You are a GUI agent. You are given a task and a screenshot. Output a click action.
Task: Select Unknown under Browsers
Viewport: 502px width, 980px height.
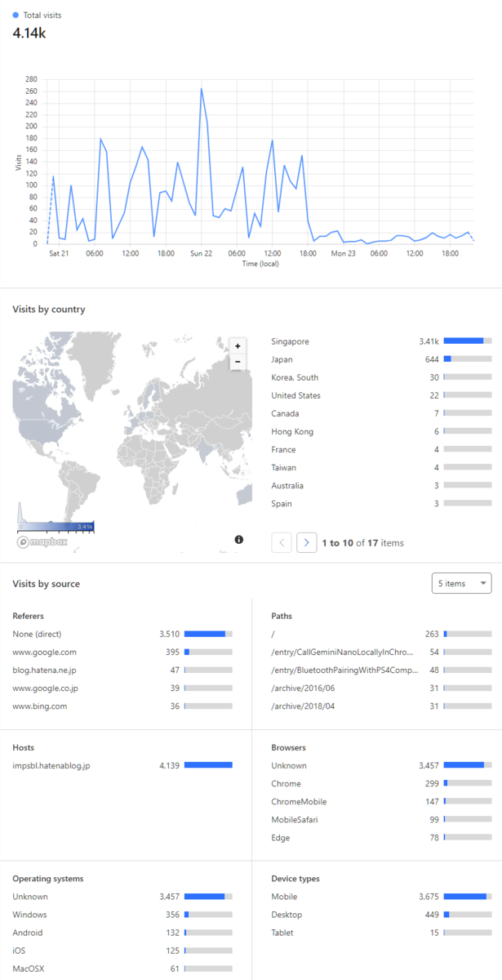tap(381, 765)
